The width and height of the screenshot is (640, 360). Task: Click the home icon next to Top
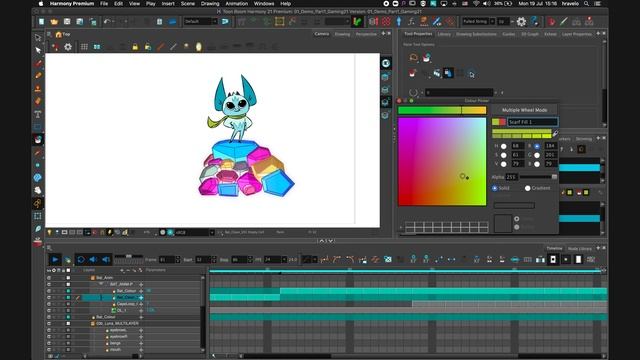(x=58, y=35)
